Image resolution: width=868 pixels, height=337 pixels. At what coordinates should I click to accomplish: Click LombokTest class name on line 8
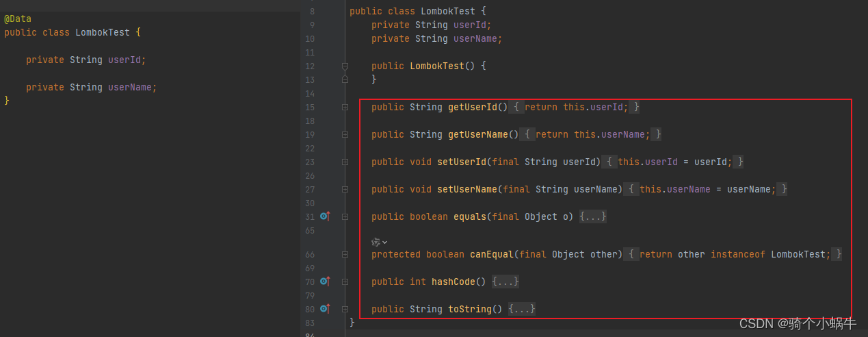click(448, 11)
